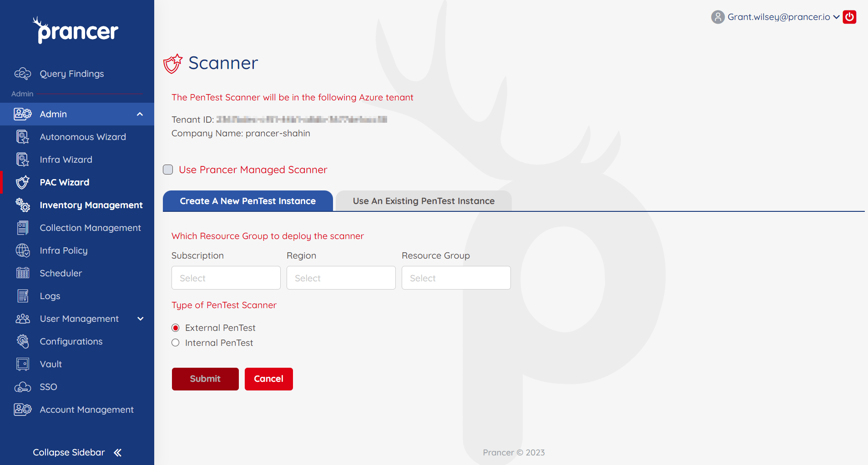Collapse the Admin menu chevron
Viewport: 868px width, 465px height.
click(140, 114)
